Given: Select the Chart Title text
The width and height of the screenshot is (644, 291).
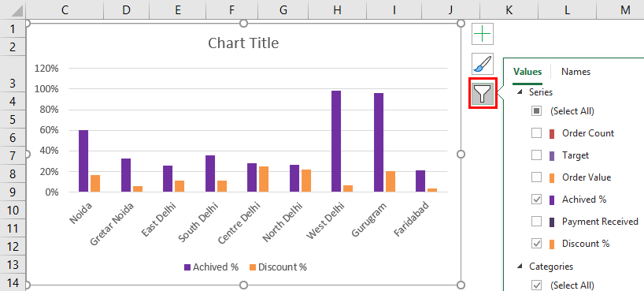Looking at the screenshot, I should pyautogui.click(x=243, y=43).
